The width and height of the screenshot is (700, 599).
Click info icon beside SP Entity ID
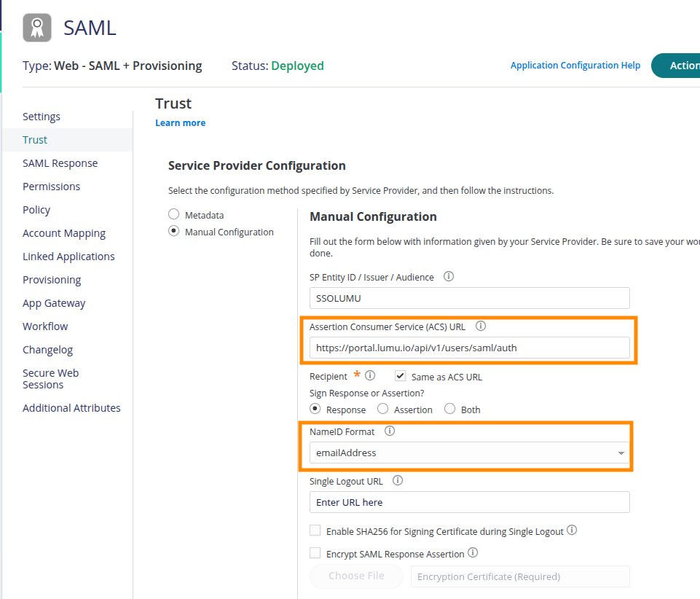tap(449, 277)
